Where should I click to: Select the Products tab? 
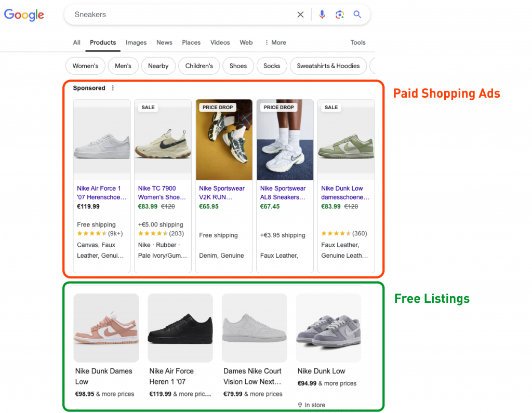tap(103, 43)
